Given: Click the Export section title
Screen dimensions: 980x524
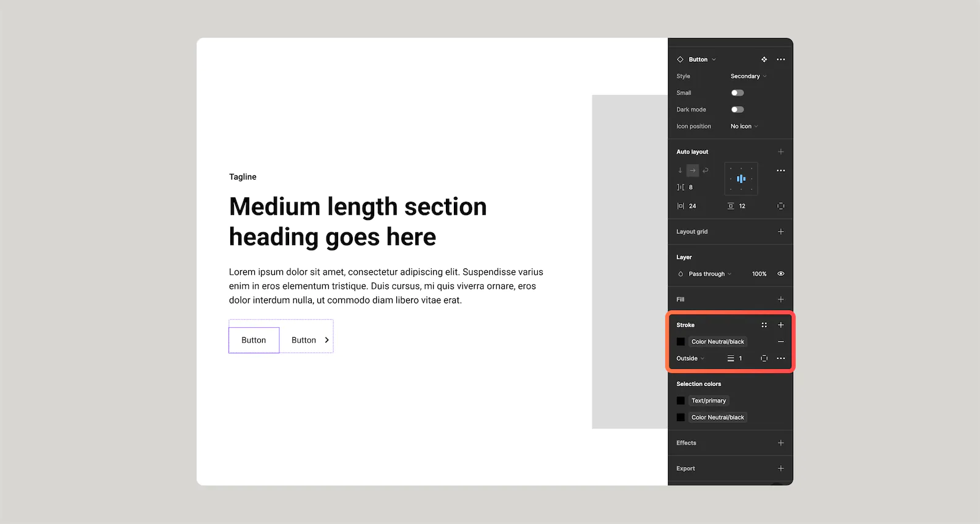Looking at the screenshot, I should [x=685, y=469].
